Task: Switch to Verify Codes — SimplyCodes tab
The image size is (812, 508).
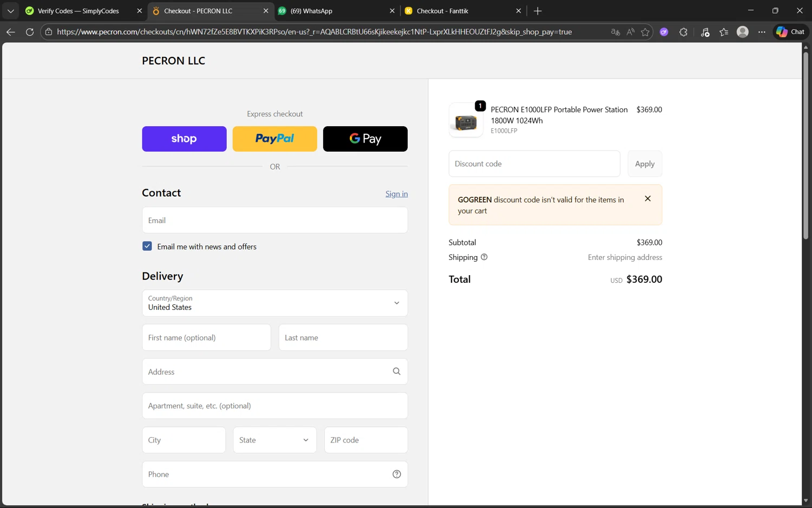Action: pos(78,11)
